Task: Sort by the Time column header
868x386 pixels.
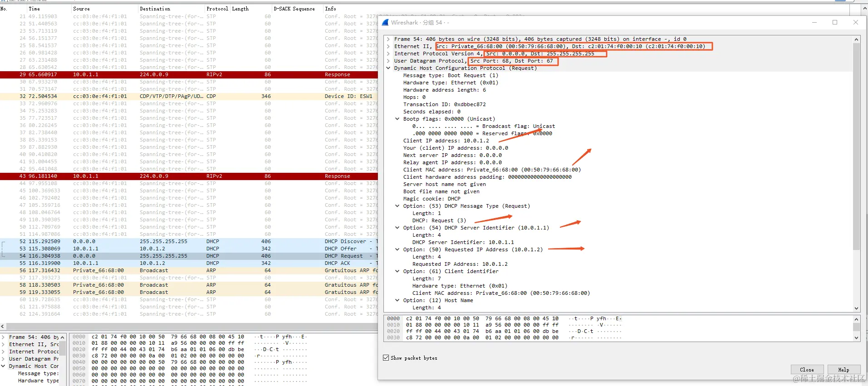Action: [49, 9]
